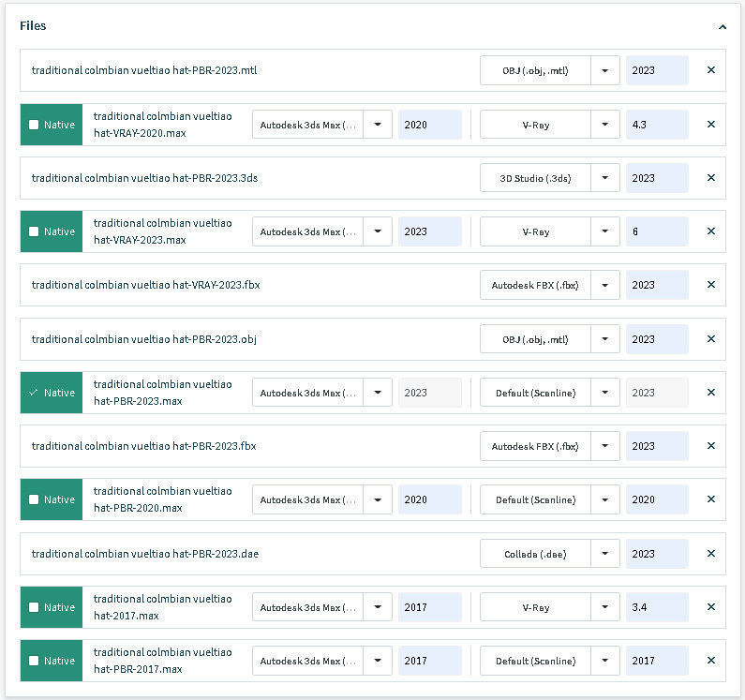
Task: Collapse the Files section
Action: tap(723, 27)
